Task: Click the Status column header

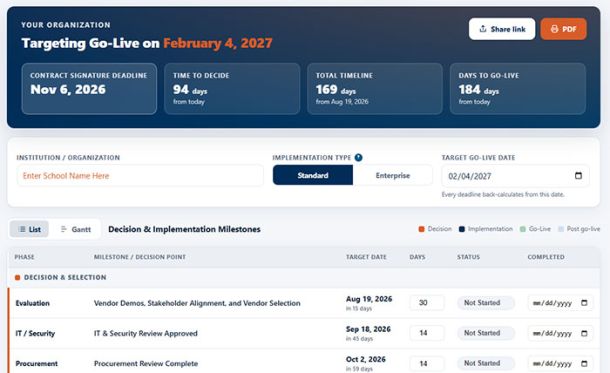Action: [468, 257]
